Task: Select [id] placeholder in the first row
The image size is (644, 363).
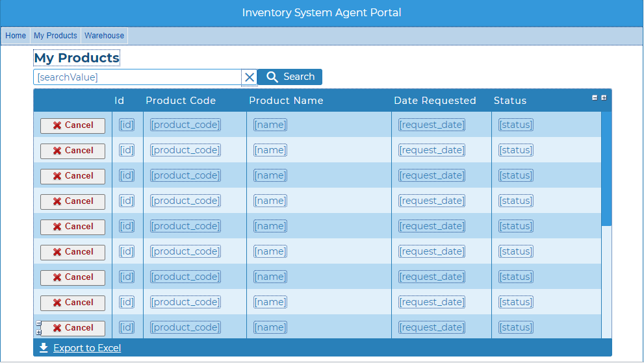Action: (x=127, y=125)
